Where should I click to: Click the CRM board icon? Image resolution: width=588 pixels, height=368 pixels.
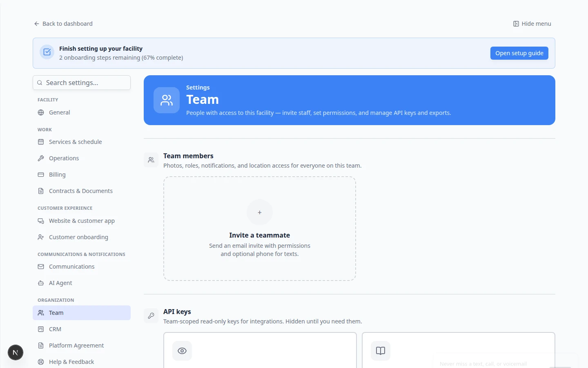pos(41,329)
